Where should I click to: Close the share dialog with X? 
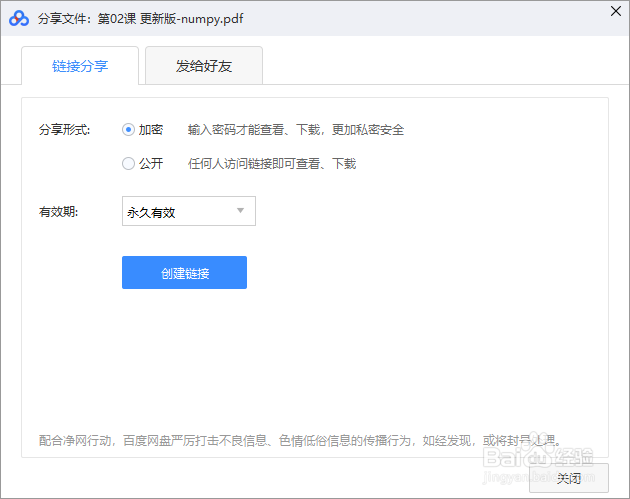tap(616, 11)
